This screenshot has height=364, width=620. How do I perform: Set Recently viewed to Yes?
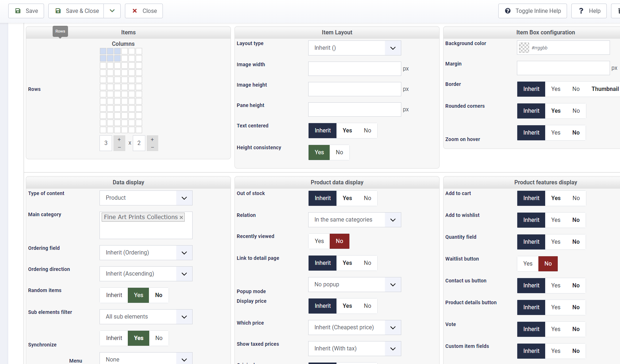(x=319, y=241)
